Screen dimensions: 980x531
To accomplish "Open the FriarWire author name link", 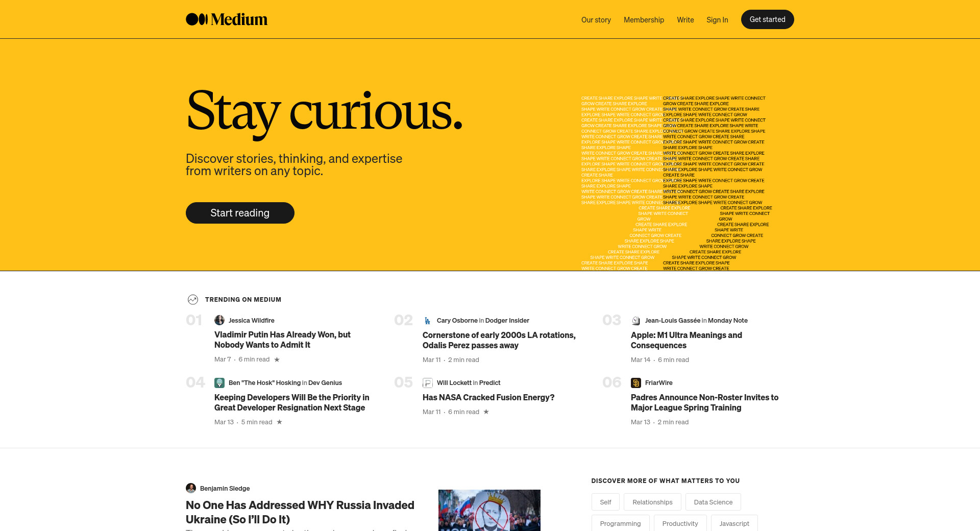I will click(659, 383).
